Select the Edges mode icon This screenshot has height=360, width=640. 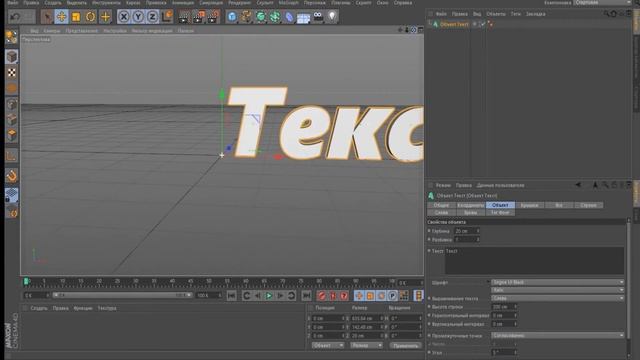click(x=11, y=120)
